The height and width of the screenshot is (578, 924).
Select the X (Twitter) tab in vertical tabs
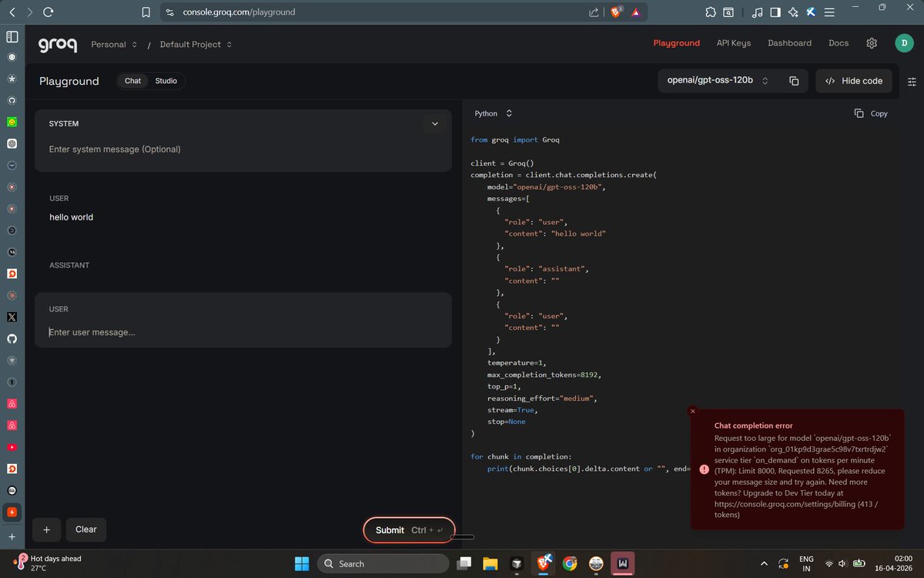click(x=12, y=317)
